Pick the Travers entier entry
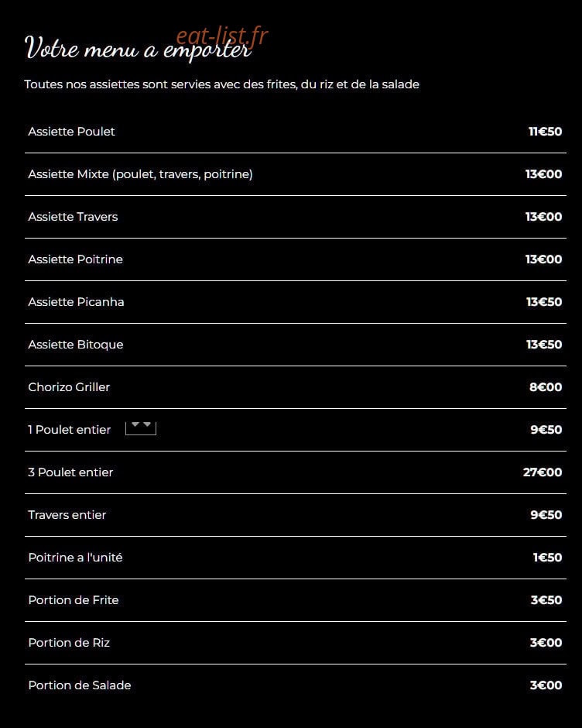Screen dimensions: 582x728 295,515
